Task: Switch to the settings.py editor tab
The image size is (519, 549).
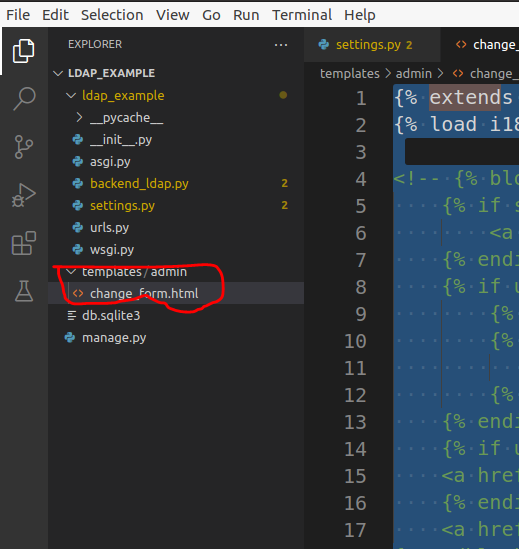Action: click(372, 45)
